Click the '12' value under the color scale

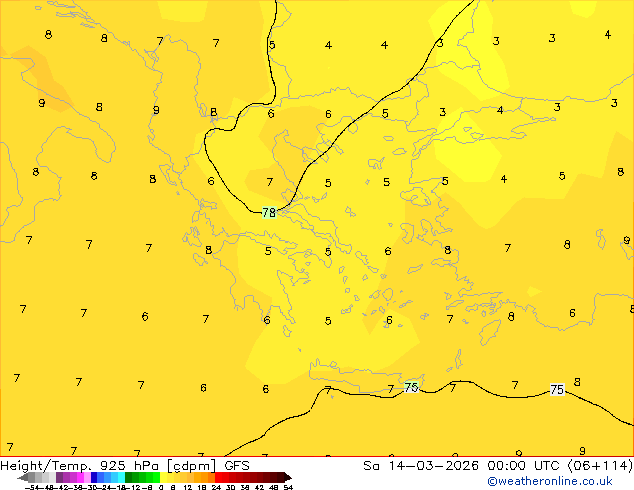187,487
